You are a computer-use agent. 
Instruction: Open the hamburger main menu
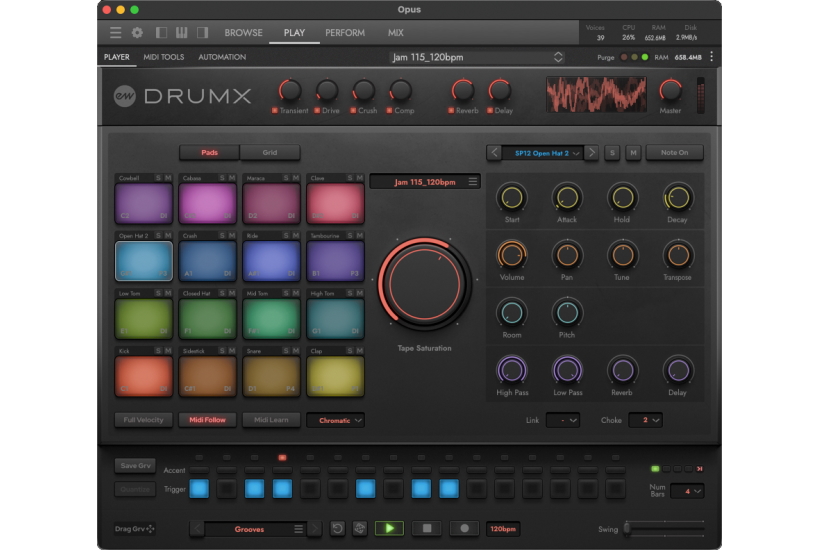(116, 32)
